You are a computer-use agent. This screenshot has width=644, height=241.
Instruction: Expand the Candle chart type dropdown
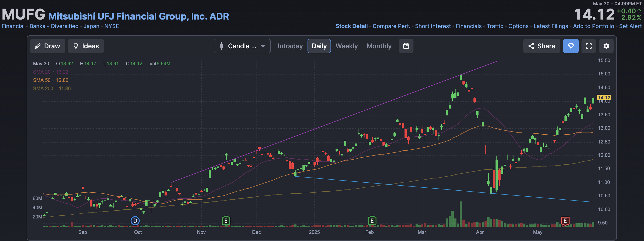pyautogui.click(x=242, y=46)
